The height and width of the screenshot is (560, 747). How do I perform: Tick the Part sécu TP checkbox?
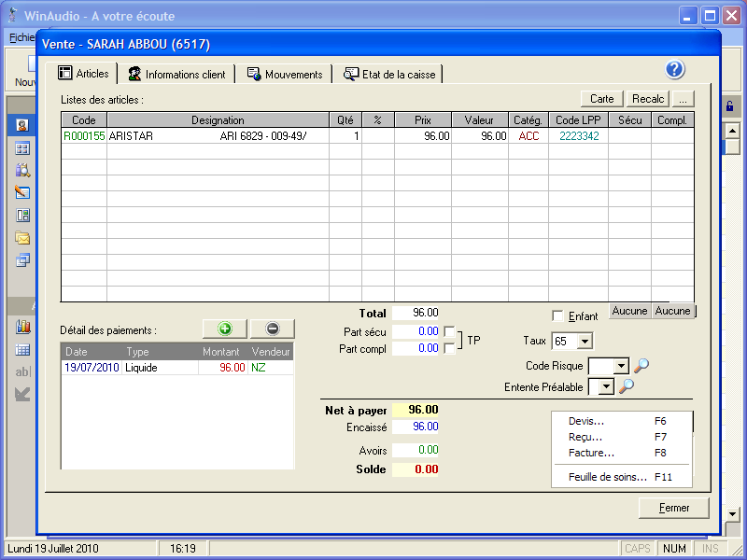click(x=450, y=331)
